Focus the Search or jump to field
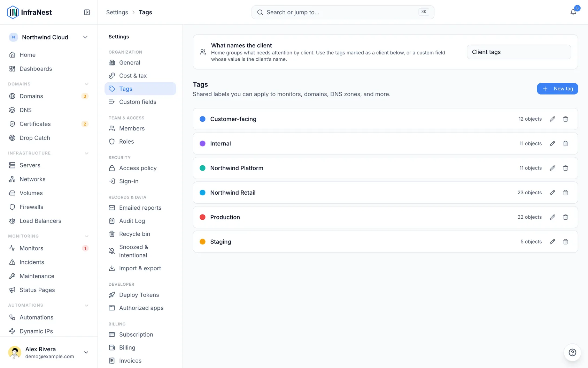The height and width of the screenshot is (368, 588). tap(343, 12)
